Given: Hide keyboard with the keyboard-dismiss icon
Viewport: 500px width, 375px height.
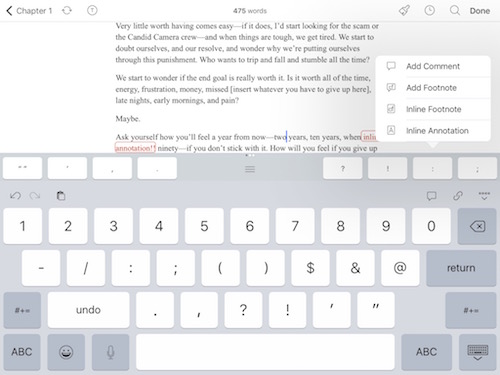Looking at the screenshot, I should pyautogui.click(x=478, y=352).
